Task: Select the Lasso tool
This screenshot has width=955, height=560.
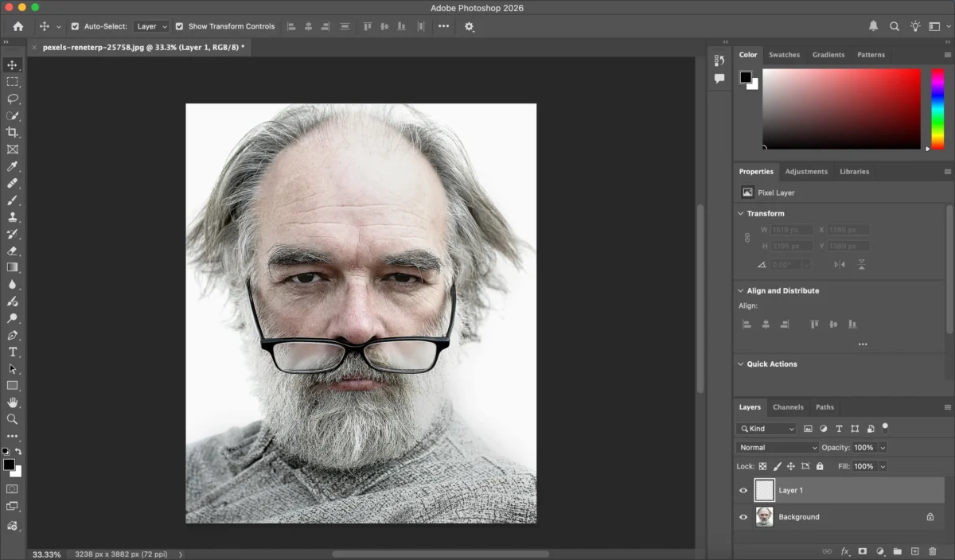Action: [x=12, y=99]
